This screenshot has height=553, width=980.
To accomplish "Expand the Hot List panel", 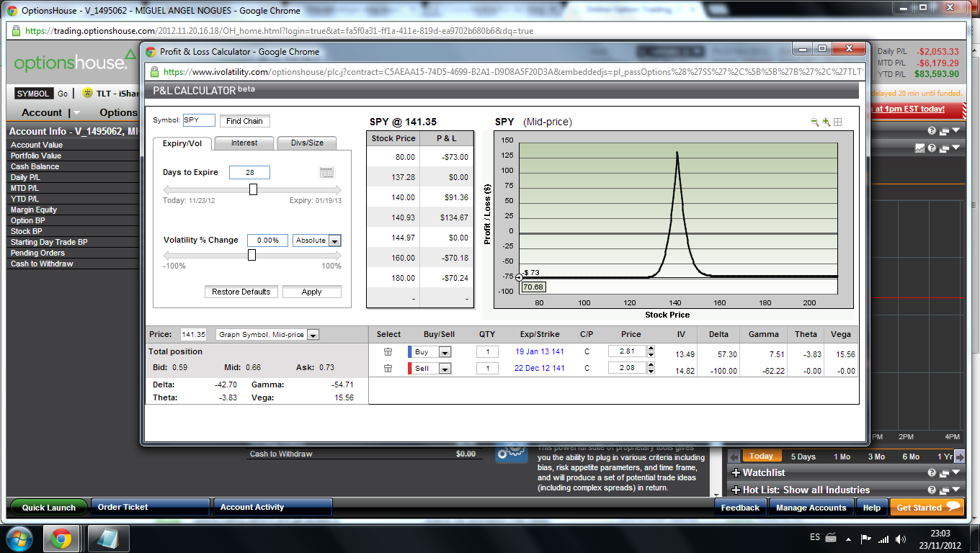I will [736, 490].
